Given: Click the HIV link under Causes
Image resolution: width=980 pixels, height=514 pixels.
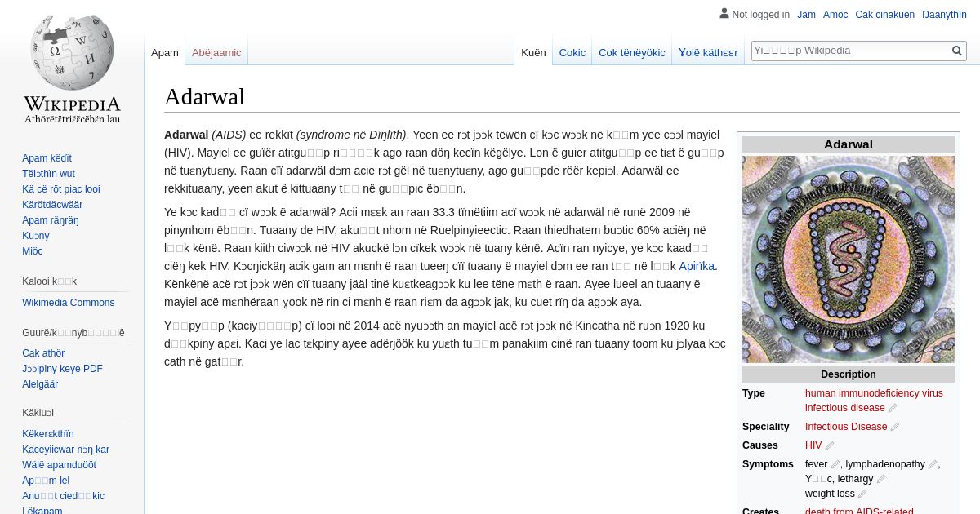Looking at the screenshot, I should tap(813, 445).
